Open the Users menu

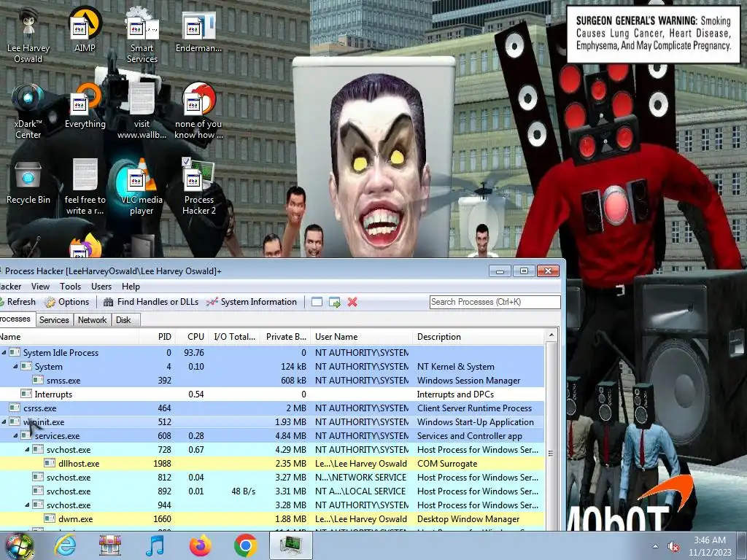101,286
